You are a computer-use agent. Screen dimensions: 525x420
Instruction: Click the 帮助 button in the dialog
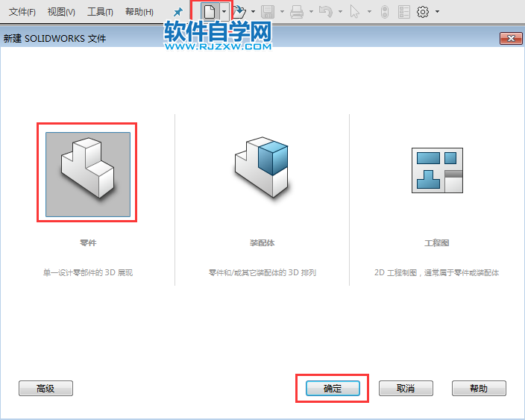[479, 389]
